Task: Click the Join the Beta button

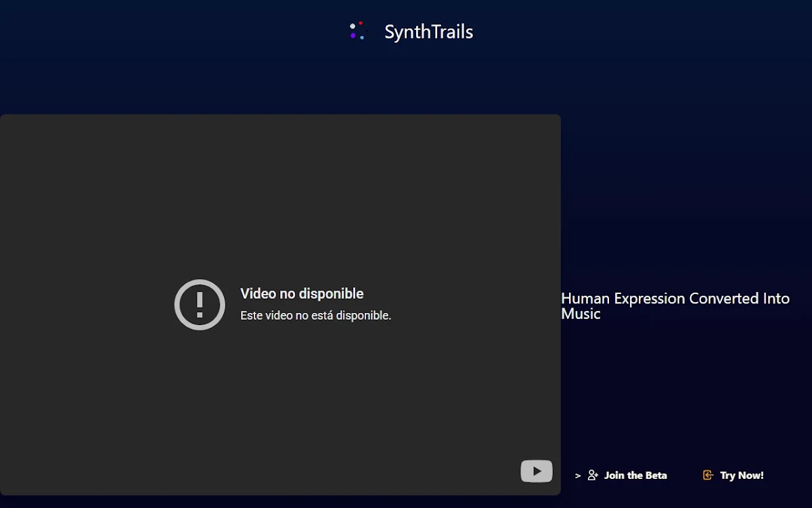Action: [x=627, y=475]
